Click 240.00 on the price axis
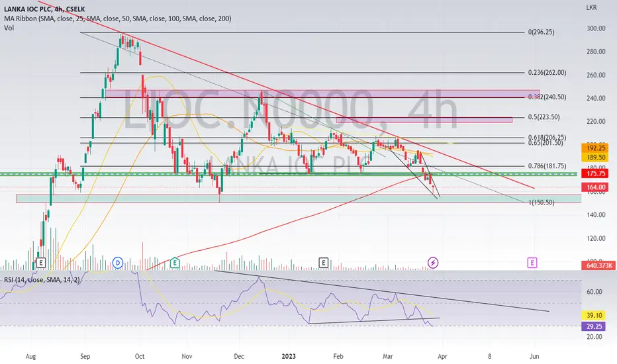This screenshot has width=617, height=364. [x=596, y=98]
